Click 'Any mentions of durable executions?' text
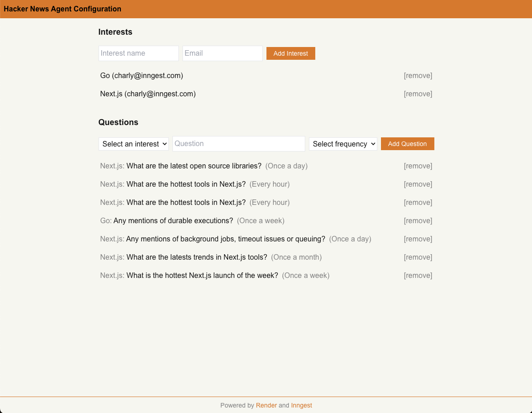The width and height of the screenshot is (532, 413). click(173, 220)
